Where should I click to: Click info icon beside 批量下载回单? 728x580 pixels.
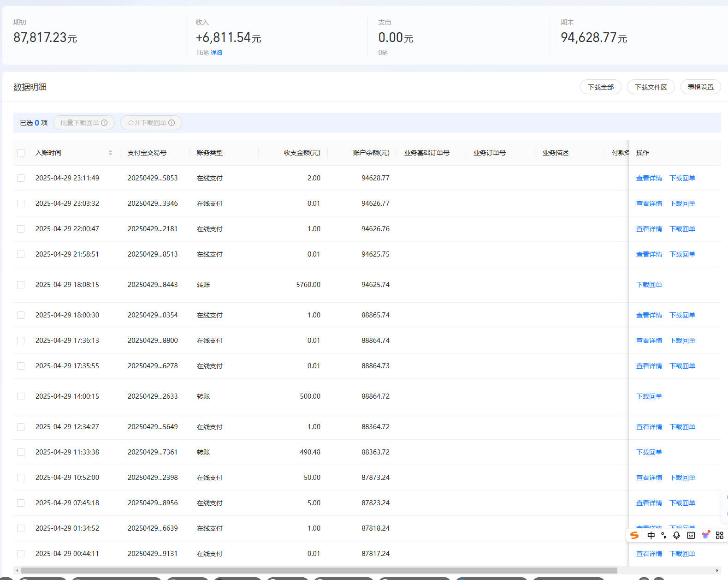click(104, 123)
